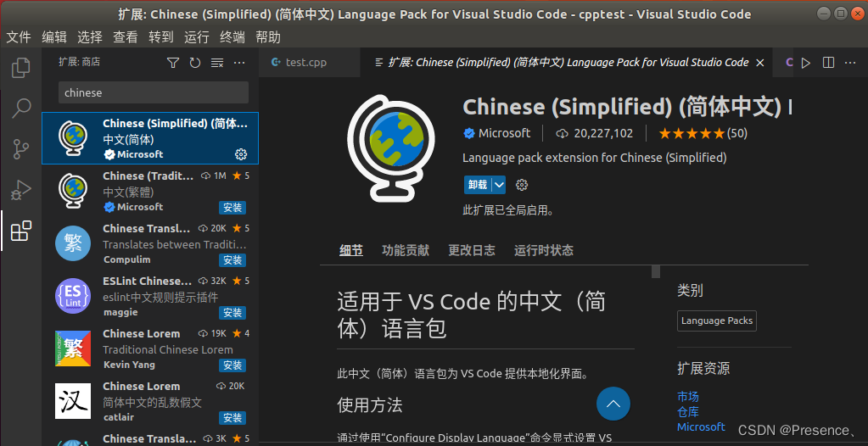Open the 运行 menu
This screenshot has width=868, height=446.
click(x=197, y=37)
